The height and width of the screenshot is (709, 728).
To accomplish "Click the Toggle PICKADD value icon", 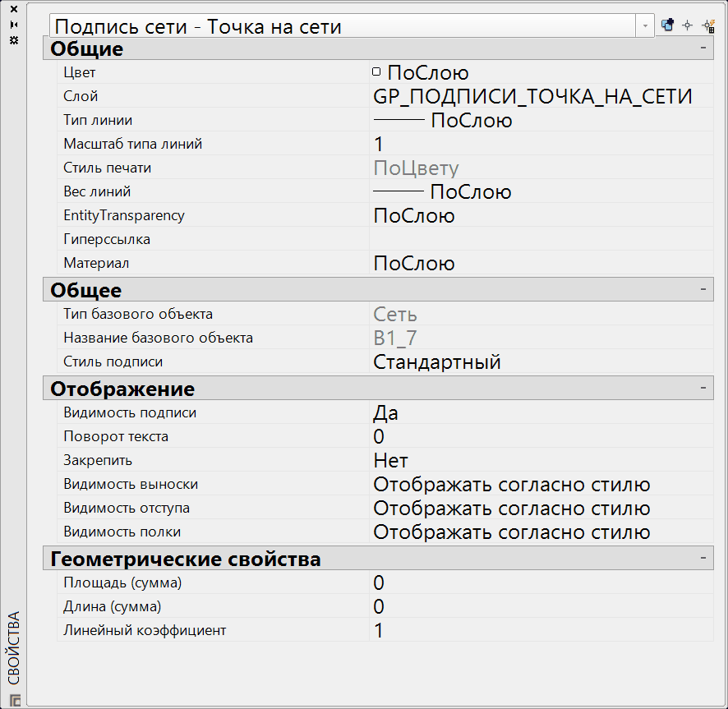I will 667,25.
